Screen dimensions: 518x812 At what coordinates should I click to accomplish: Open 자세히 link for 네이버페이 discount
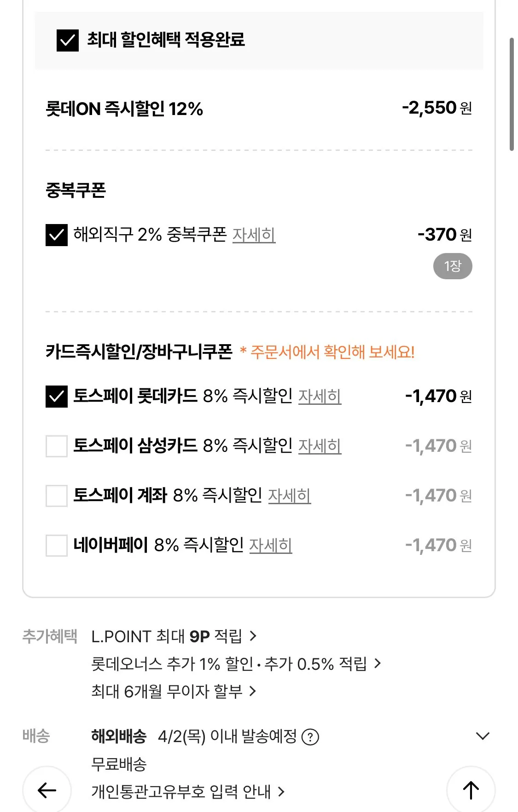pyautogui.click(x=271, y=545)
